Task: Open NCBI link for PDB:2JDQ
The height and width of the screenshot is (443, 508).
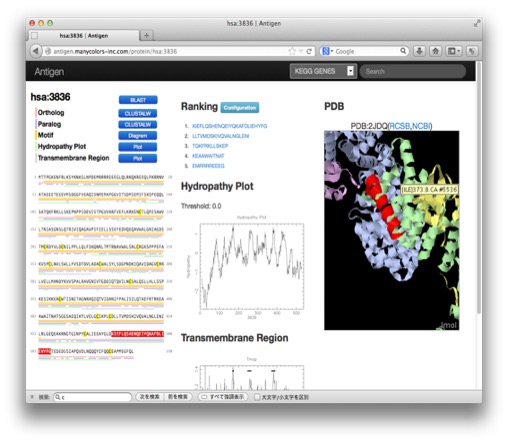Action: (421, 126)
